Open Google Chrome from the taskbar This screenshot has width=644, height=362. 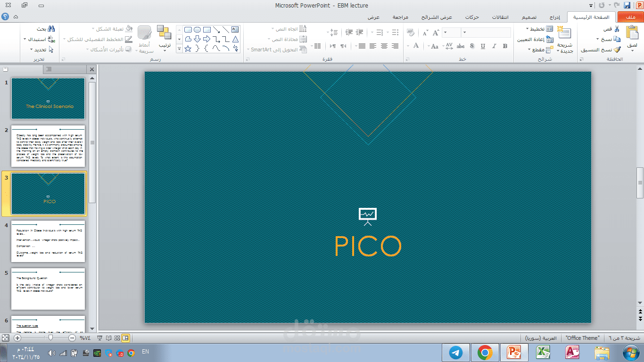485,353
